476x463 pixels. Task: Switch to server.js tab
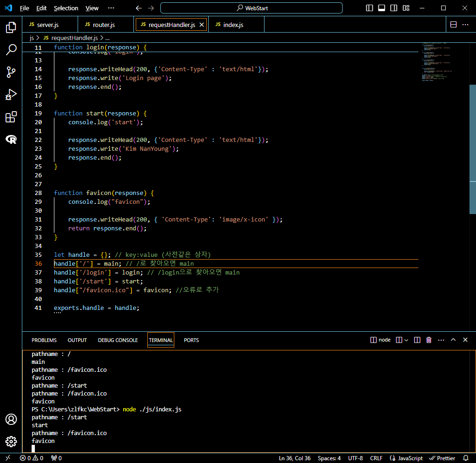click(50, 25)
